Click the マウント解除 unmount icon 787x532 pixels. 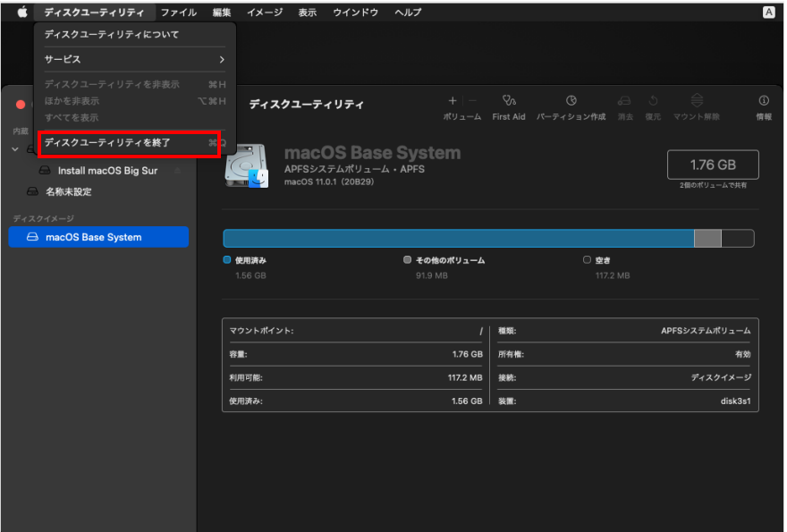point(697,100)
